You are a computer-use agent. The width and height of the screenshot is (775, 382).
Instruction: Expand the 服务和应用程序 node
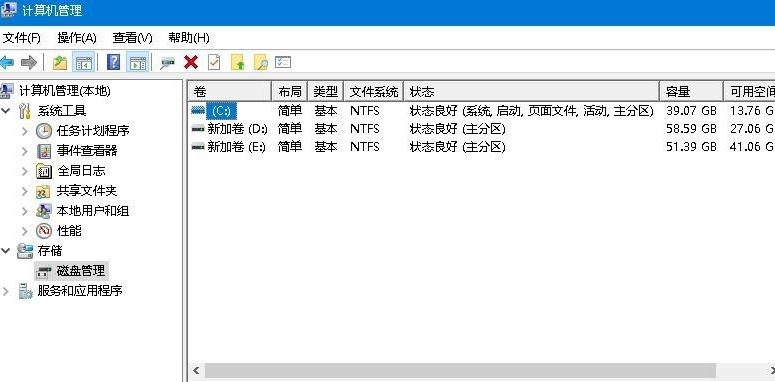click(x=5, y=291)
